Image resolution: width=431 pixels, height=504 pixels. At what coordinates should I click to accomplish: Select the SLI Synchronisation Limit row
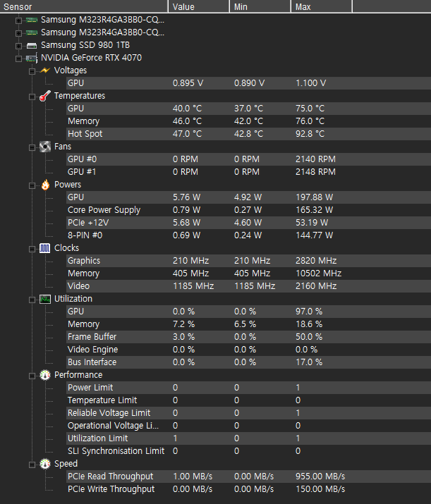click(x=248, y=451)
